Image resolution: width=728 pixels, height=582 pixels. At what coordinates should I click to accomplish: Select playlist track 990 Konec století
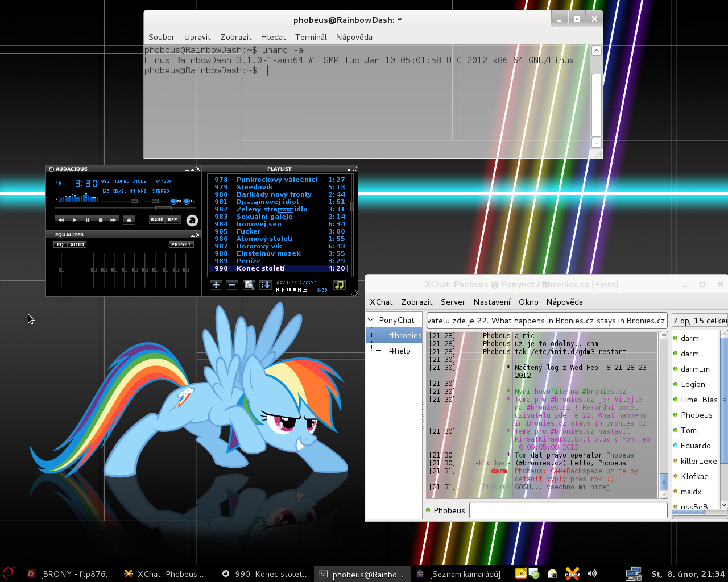(279, 268)
